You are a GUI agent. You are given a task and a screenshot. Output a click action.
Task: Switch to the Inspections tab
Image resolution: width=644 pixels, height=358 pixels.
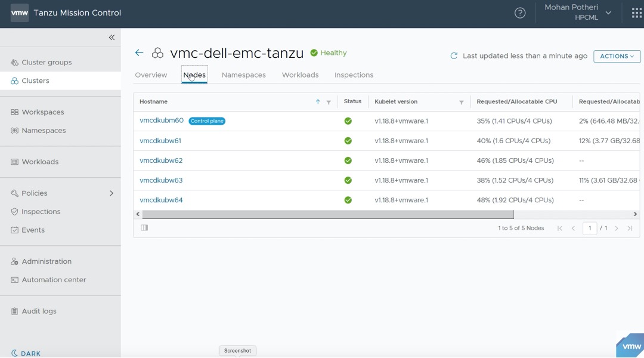(354, 75)
